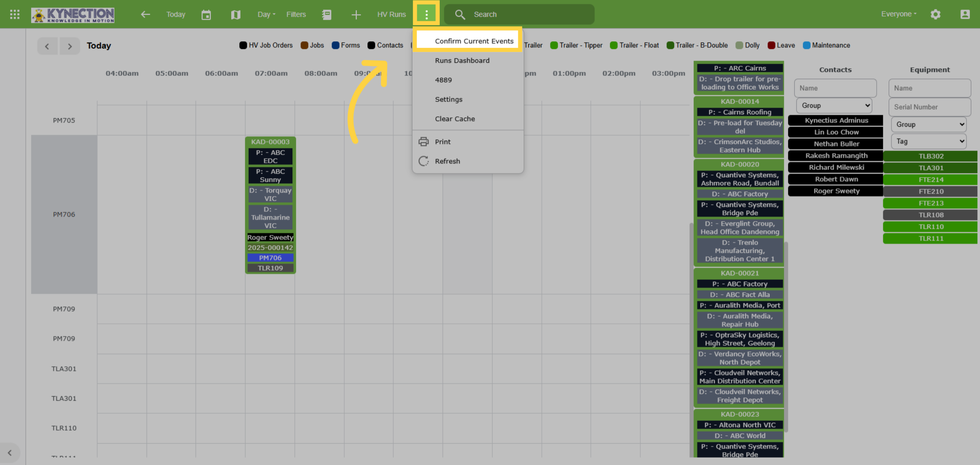Click the Equipment Name input field
Screen dimensions: 980x465
pos(930,88)
